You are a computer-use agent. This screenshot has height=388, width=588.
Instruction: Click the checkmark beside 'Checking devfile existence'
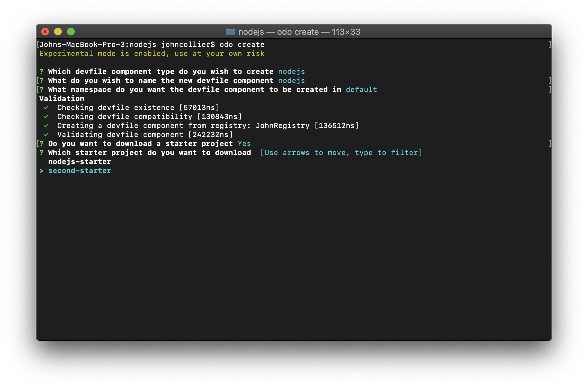pos(46,107)
